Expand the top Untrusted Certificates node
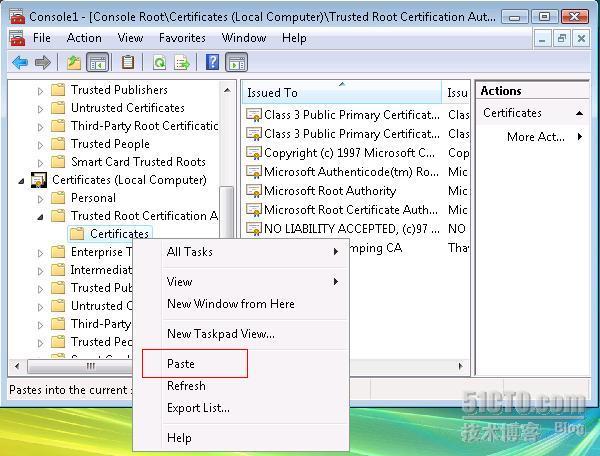Viewport: 600px width, 456px height. [x=41, y=109]
